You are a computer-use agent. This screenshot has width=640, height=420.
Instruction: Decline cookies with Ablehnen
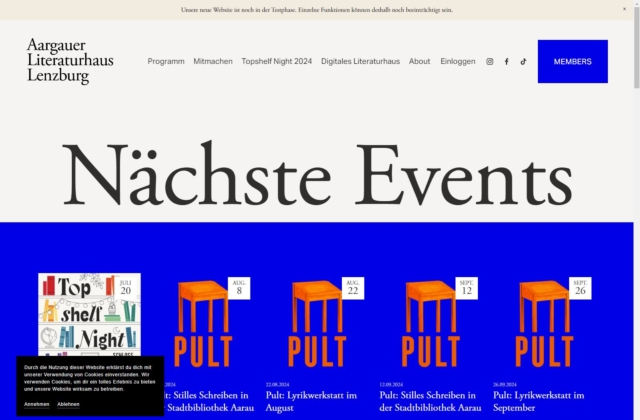[68, 404]
